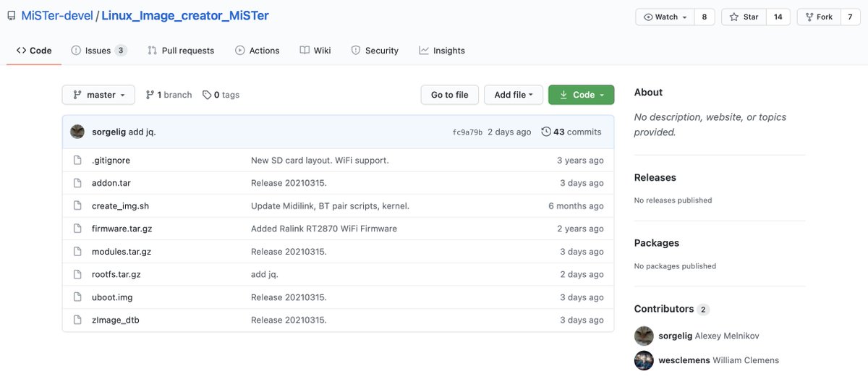View the 0 tags list
The height and width of the screenshot is (387, 868).
tap(221, 95)
